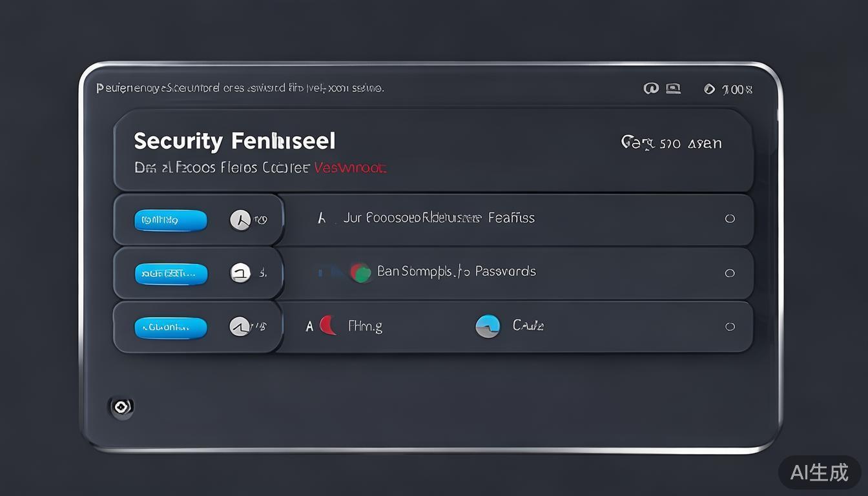Click the red-green circle icon beside Passwords

tap(360, 272)
